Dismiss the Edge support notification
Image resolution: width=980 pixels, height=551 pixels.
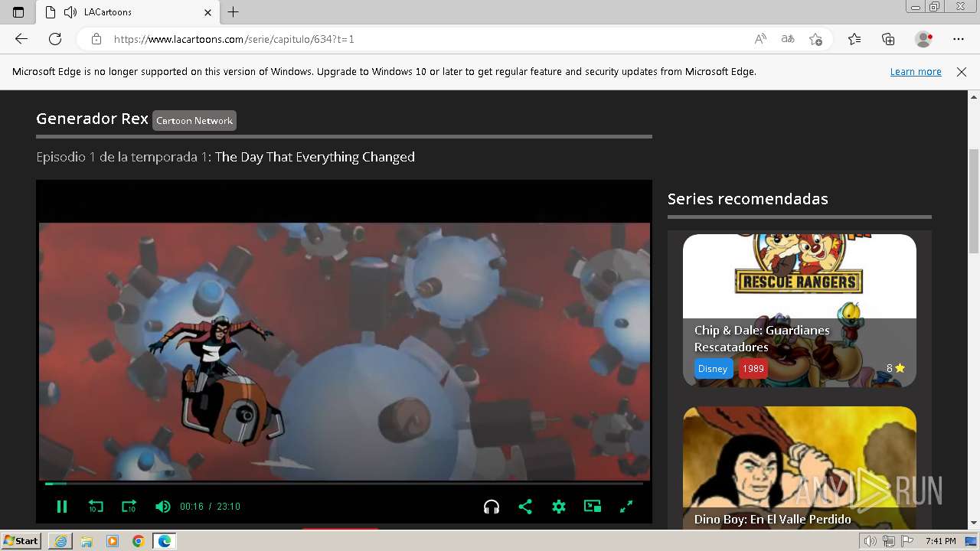[x=962, y=72]
